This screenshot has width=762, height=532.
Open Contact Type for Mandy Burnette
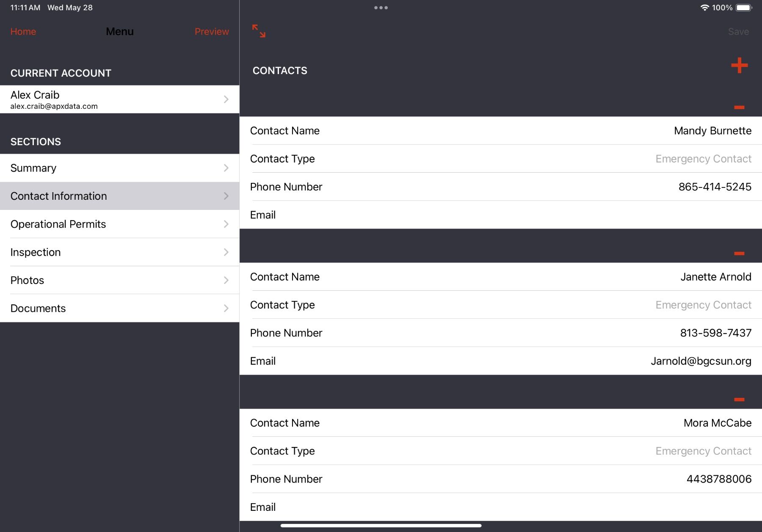point(500,159)
